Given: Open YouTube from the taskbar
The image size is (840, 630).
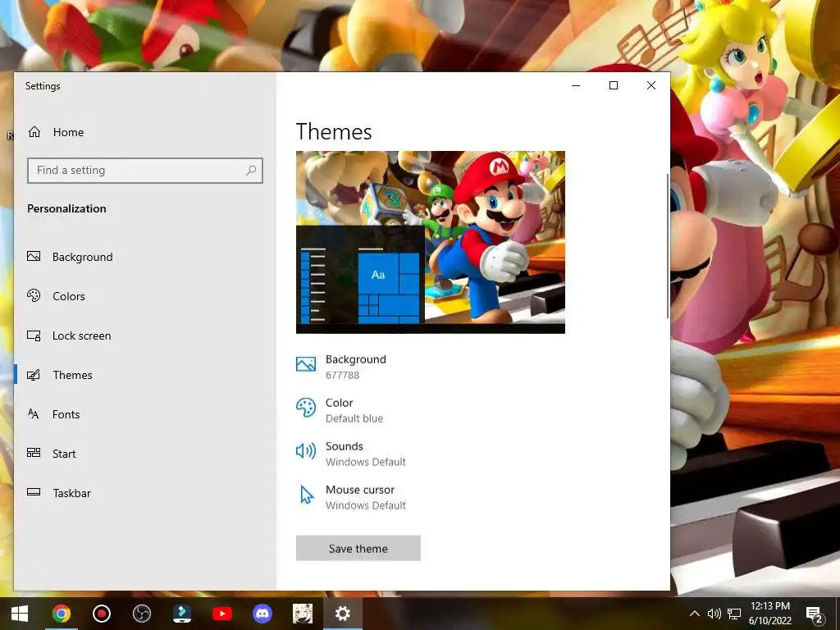Looking at the screenshot, I should pos(221,614).
